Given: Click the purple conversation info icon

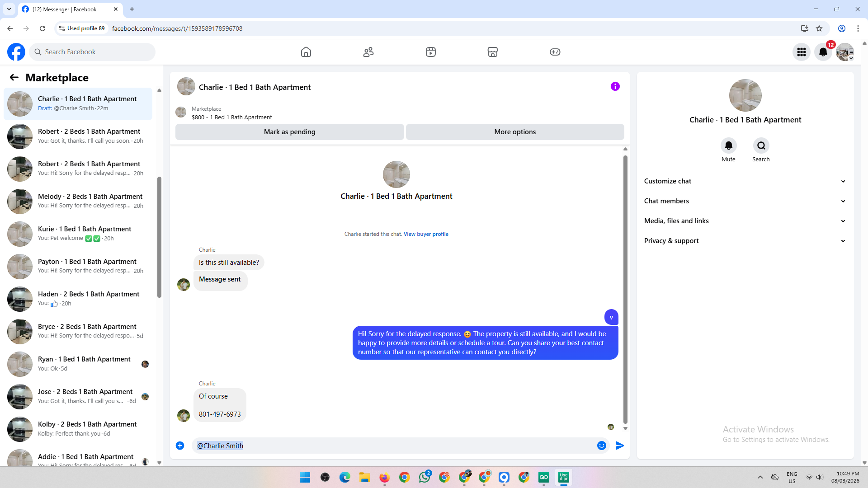Looking at the screenshot, I should click(615, 86).
